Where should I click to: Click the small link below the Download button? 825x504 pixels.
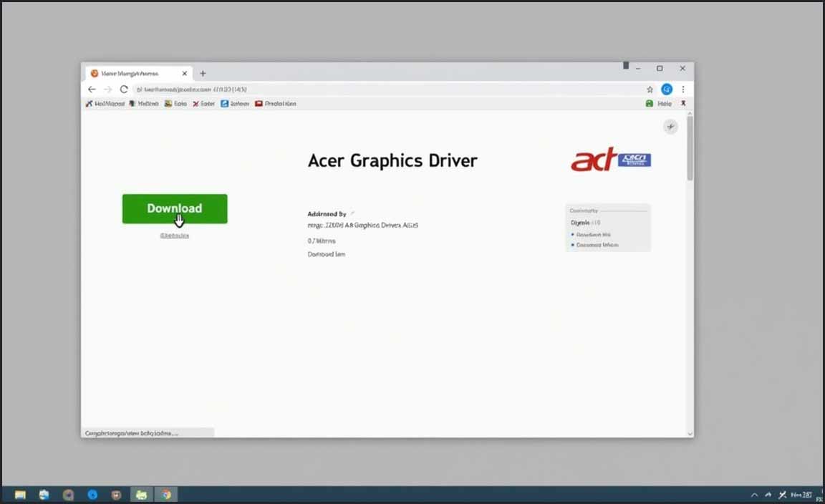pos(175,236)
